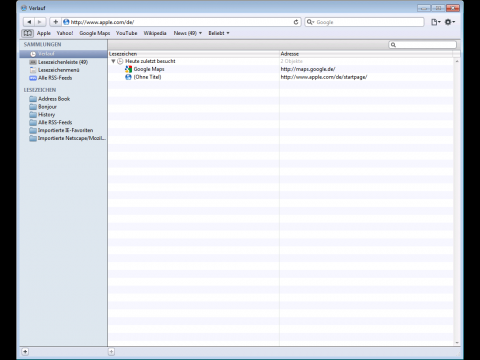Image resolution: width=480 pixels, height=360 pixels.
Task: Reload the page with the refresh icon
Action: pos(296,22)
